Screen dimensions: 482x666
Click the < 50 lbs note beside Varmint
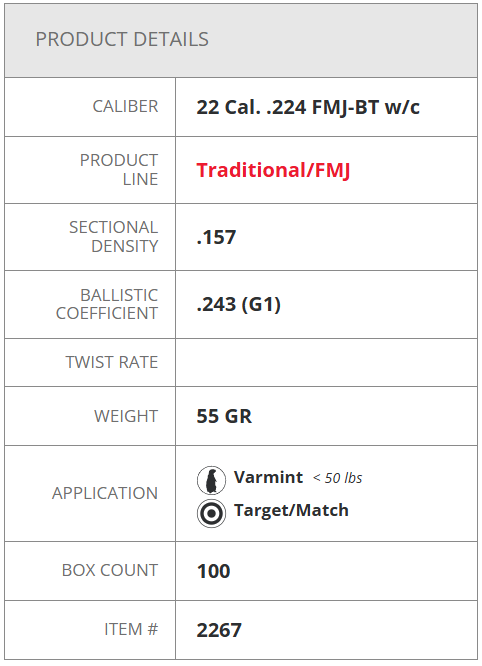[338, 478]
